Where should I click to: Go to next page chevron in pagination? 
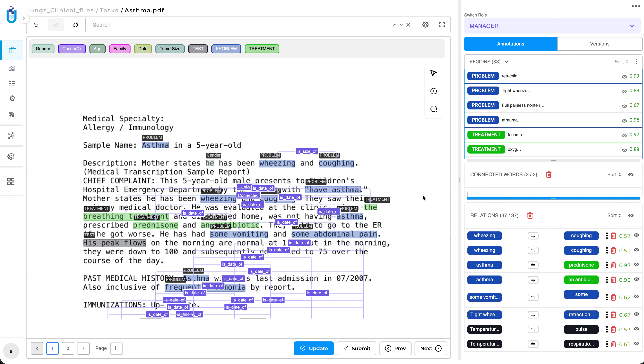pos(83,348)
